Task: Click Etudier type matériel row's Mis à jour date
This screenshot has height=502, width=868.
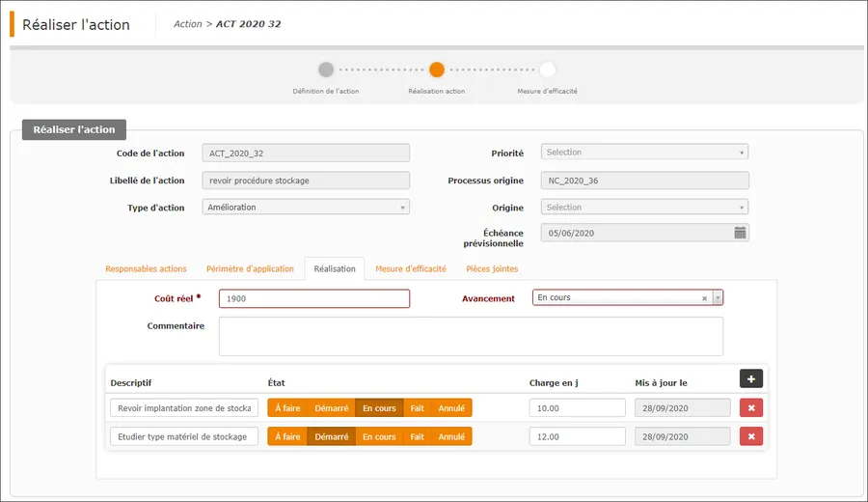Action: [x=683, y=436]
